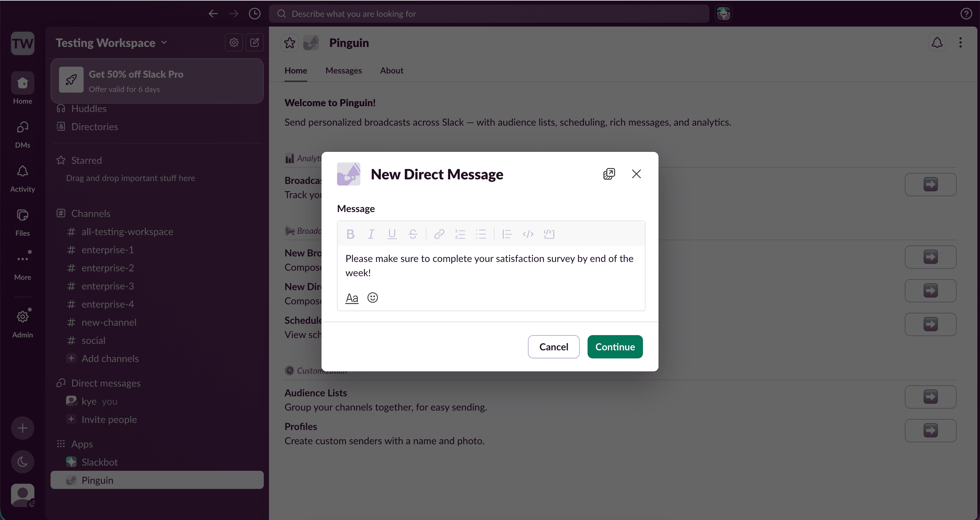Apply inline code formatting
The image size is (980, 520).
(528, 234)
